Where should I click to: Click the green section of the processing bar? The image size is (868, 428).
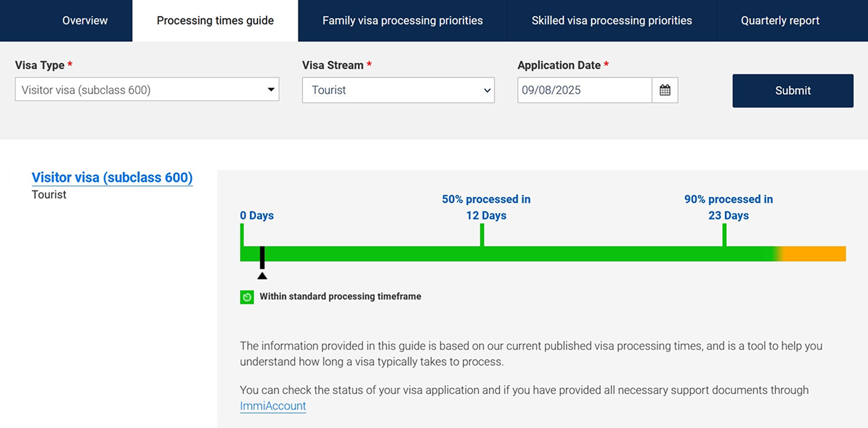[x=600, y=254]
